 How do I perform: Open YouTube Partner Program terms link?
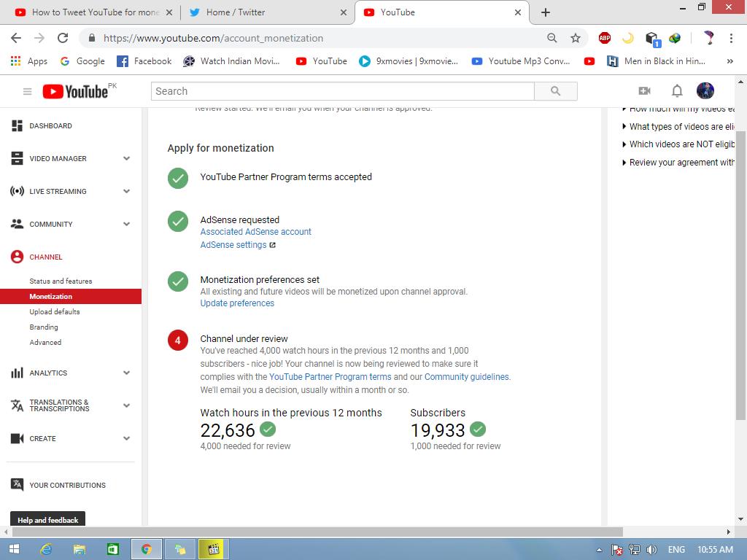click(330, 377)
